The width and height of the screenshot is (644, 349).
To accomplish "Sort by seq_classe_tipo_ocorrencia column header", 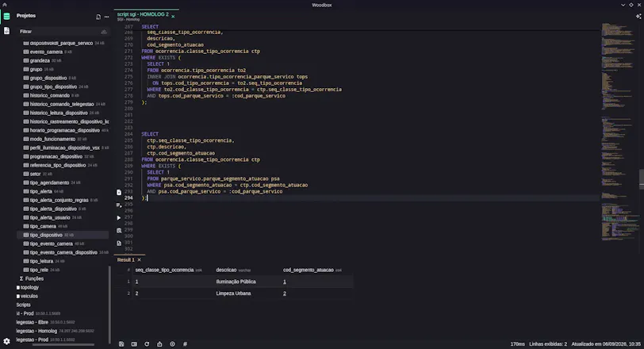I will pyautogui.click(x=164, y=270).
